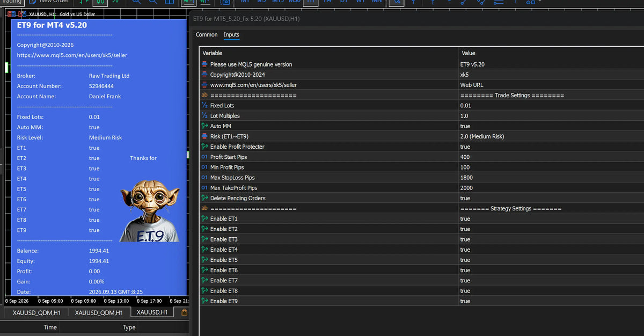The height and width of the screenshot is (336, 644).
Task: Click the Balance value 1994.41 on chart
Action: pos(99,251)
